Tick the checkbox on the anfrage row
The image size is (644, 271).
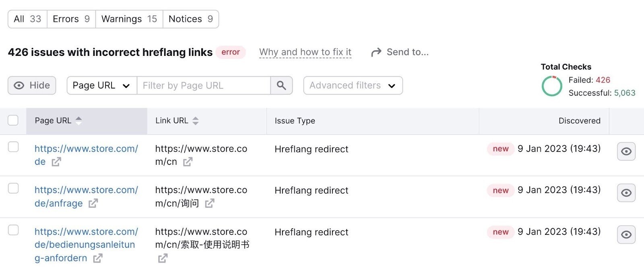(13, 189)
